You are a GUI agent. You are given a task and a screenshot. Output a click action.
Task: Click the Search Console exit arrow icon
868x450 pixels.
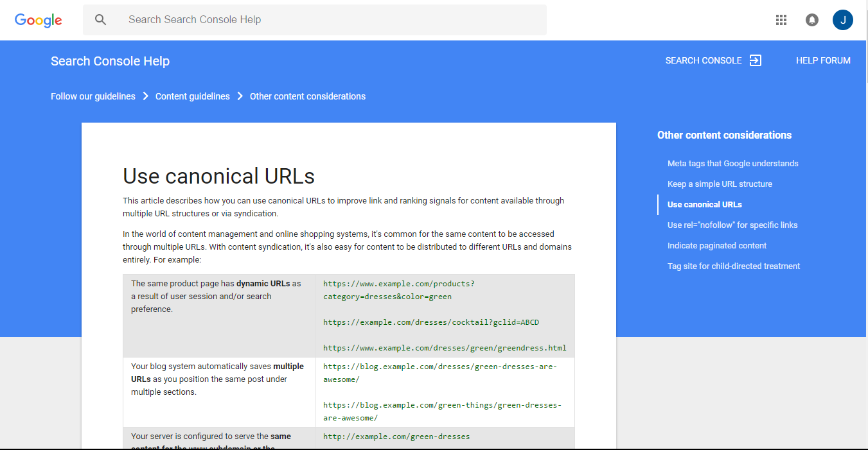point(756,60)
